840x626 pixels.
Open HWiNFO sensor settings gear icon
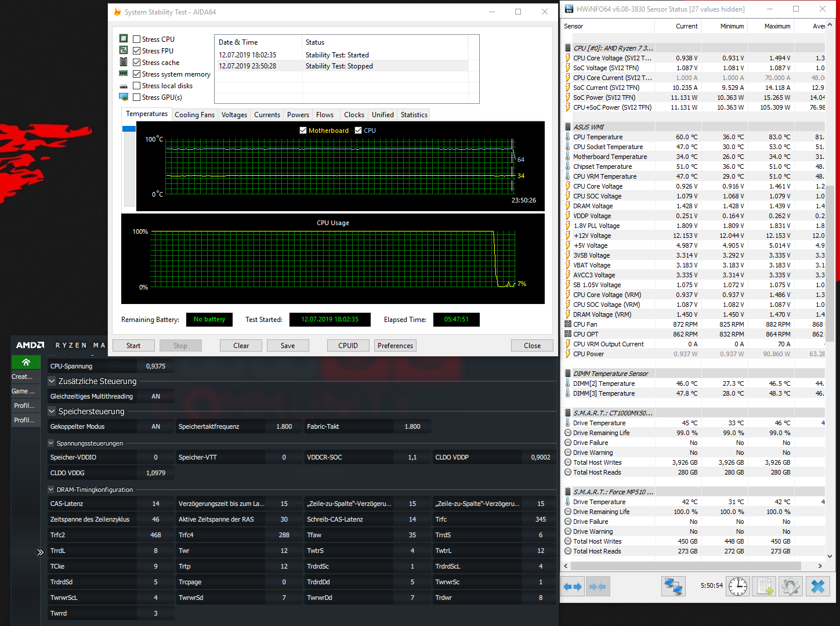coord(791,587)
